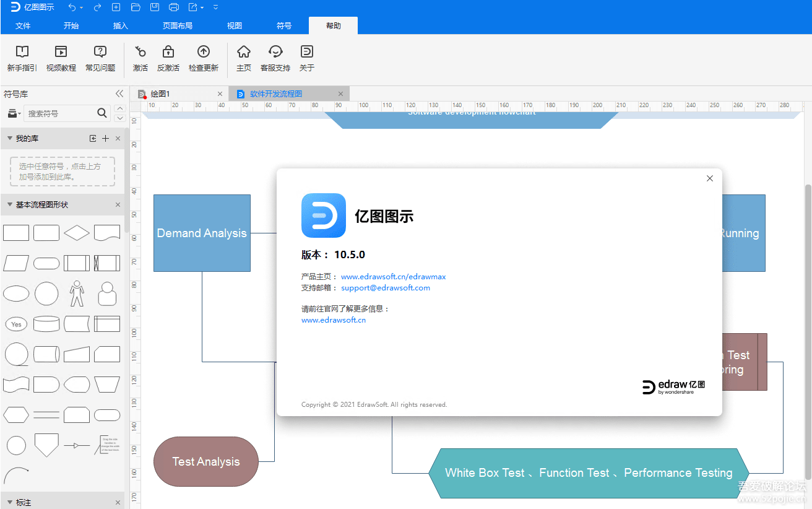Close the 绘图1 document tab
812x509 pixels.
220,94
